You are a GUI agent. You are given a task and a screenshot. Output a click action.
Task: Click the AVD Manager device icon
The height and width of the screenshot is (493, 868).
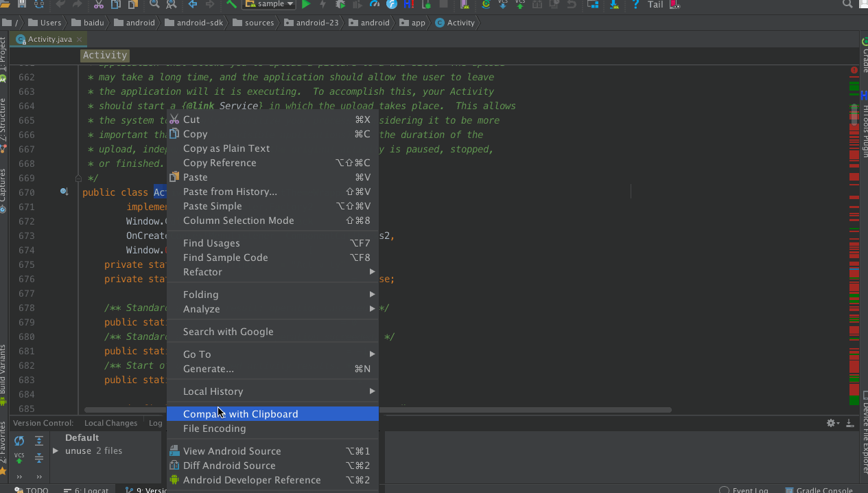coord(465,4)
